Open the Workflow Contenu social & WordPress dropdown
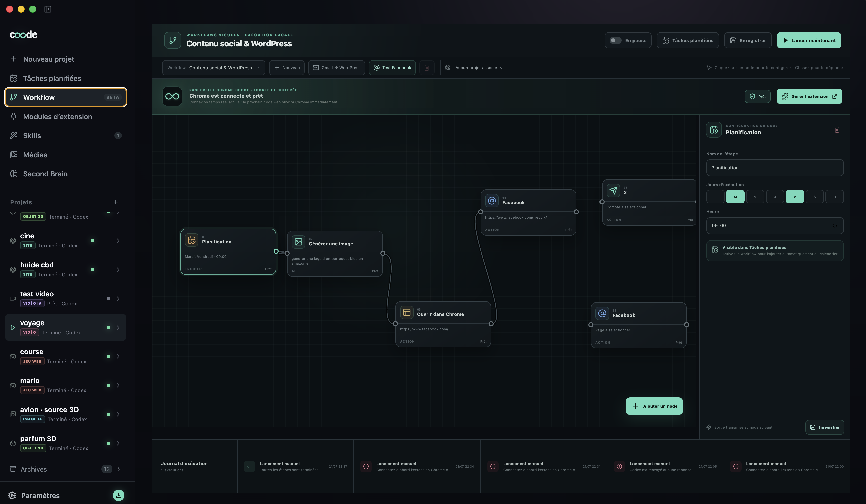Image resolution: width=866 pixels, height=504 pixels. (213, 68)
